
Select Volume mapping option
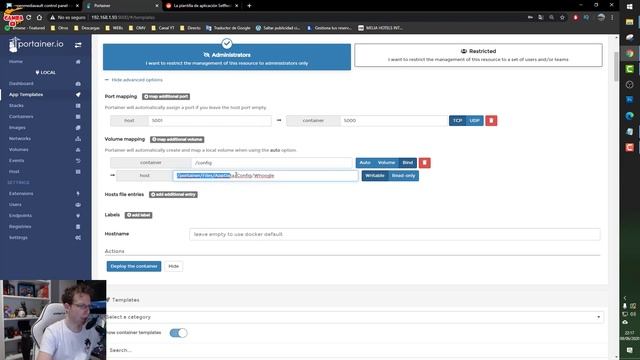click(386, 163)
